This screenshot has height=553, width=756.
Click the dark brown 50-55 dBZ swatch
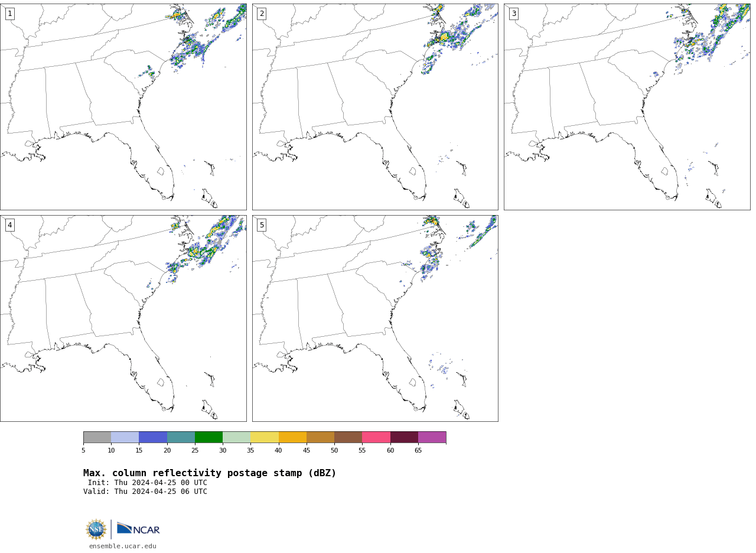(348, 437)
